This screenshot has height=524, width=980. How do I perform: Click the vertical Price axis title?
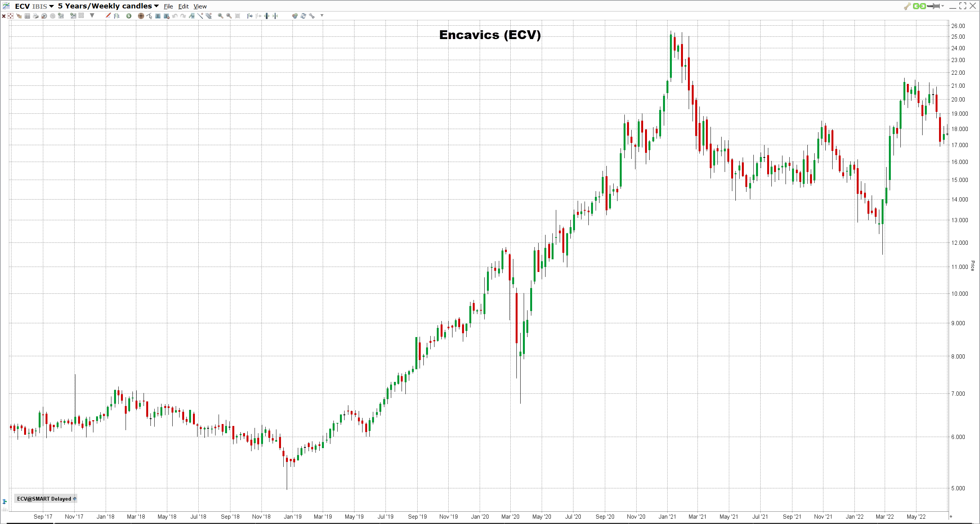[973, 265]
